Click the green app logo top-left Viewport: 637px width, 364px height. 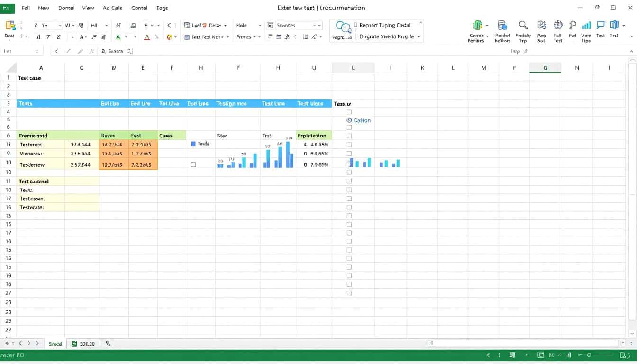[7, 8]
